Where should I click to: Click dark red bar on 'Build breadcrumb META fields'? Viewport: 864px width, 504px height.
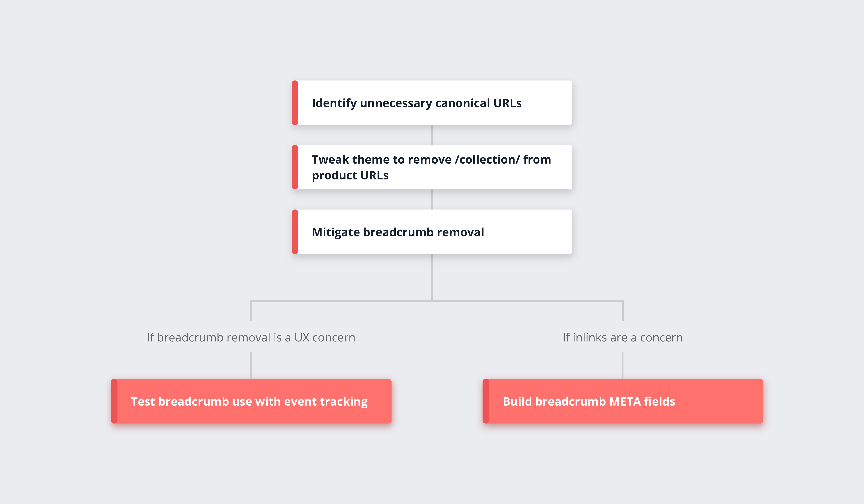(486, 401)
